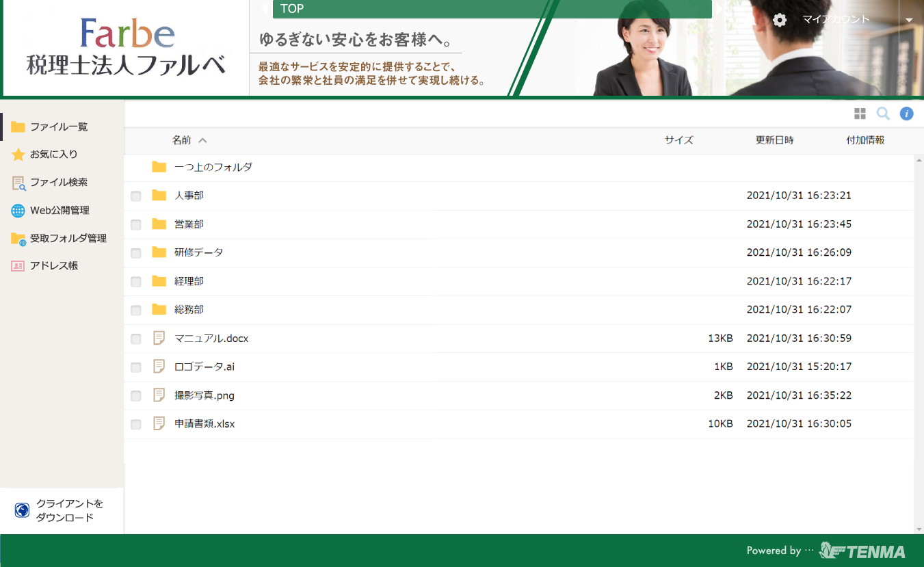Click the parent folder icon (一つ上のフォルダ)

click(x=159, y=167)
